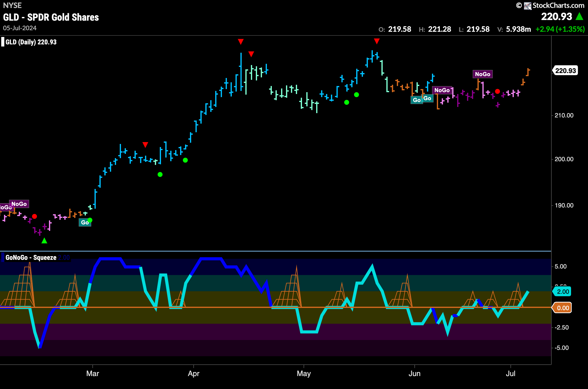Click the 190.00 price axis label
The image size is (588, 389).
tap(564, 205)
